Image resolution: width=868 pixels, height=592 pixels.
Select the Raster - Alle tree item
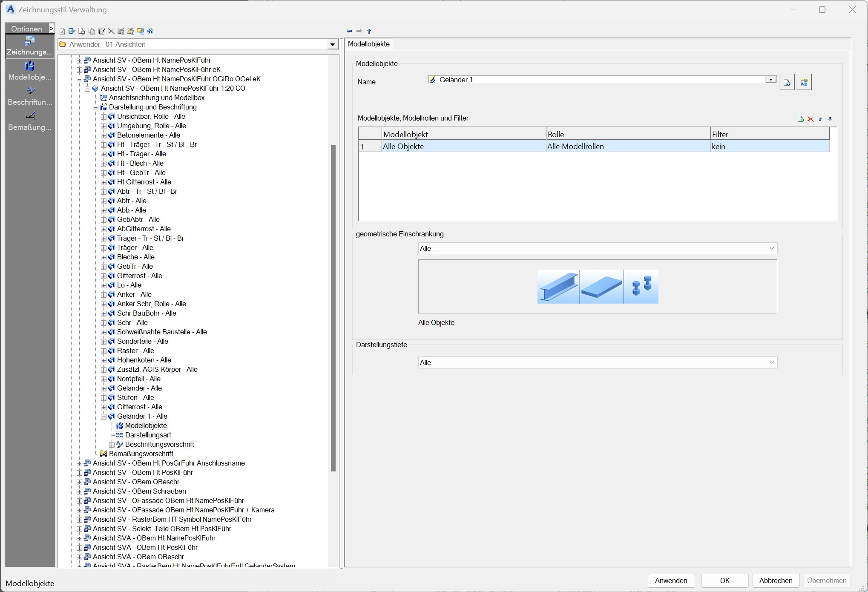click(135, 351)
